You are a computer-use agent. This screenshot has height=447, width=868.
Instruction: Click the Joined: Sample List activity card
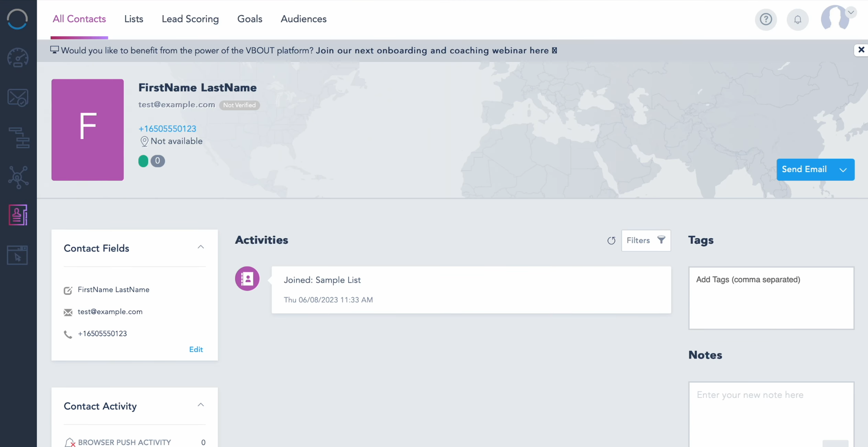click(471, 290)
